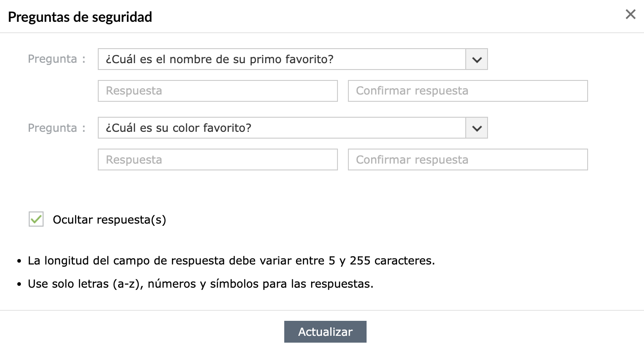The image size is (644, 349).
Task: Click the Confirmar respuesta field under the color question
Action: click(468, 160)
